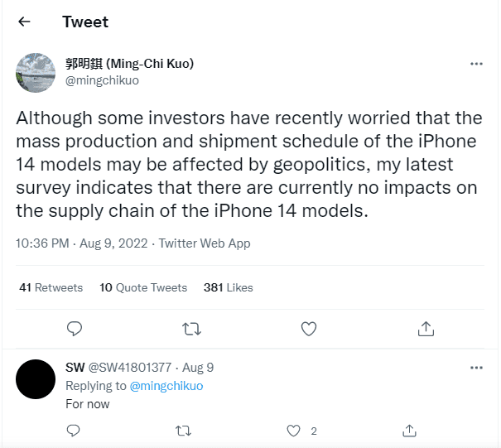Image resolution: width=501 pixels, height=448 pixels.
Task: Open more options for main tweet
Action: pyautogui.click(x=476, y=65)
